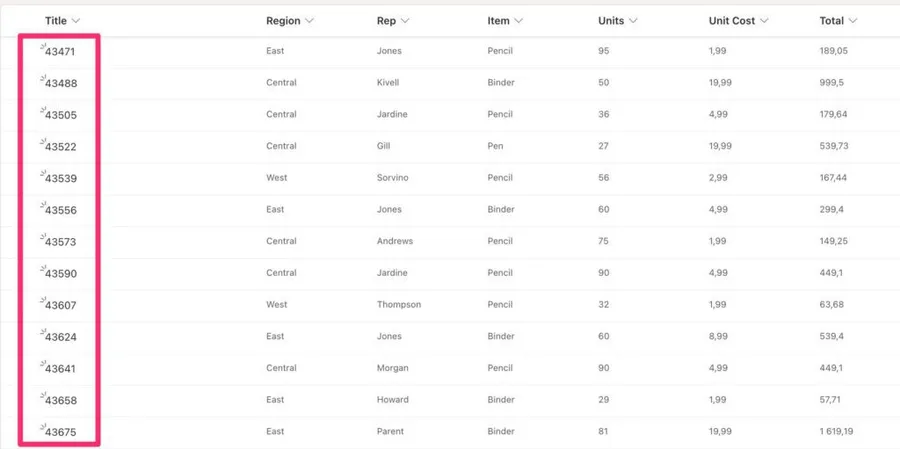Expand the Unit Cost column menu
This screenshot has height=449, width=900.
pos(764,21)
